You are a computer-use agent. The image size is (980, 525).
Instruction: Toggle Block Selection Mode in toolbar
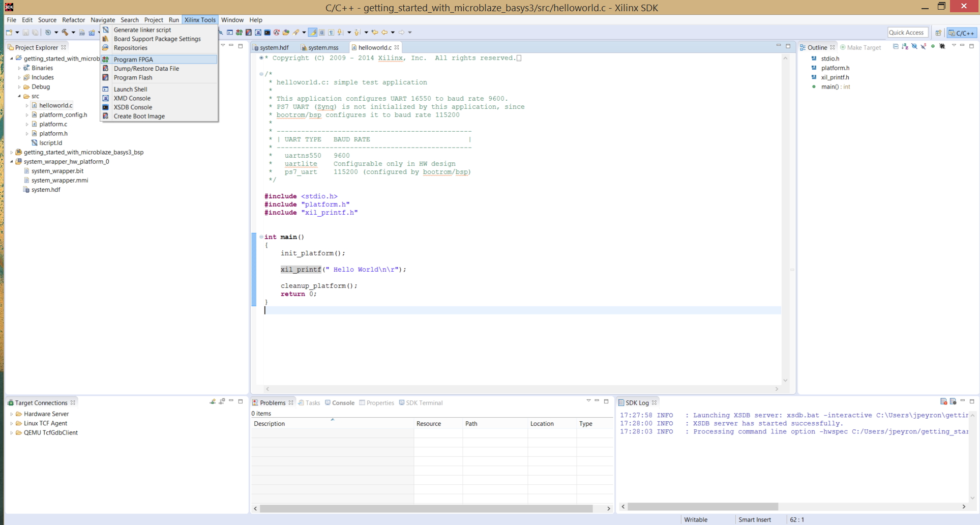pos(322,33)
